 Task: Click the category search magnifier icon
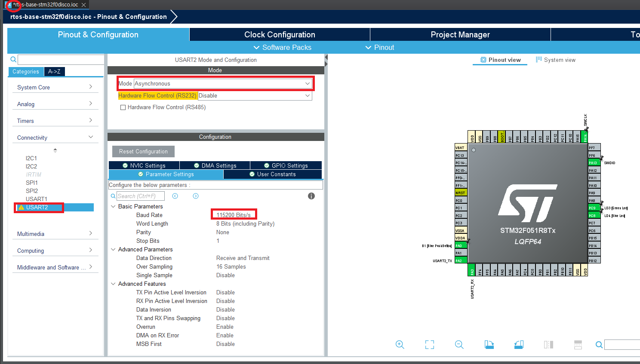point(13,60)
